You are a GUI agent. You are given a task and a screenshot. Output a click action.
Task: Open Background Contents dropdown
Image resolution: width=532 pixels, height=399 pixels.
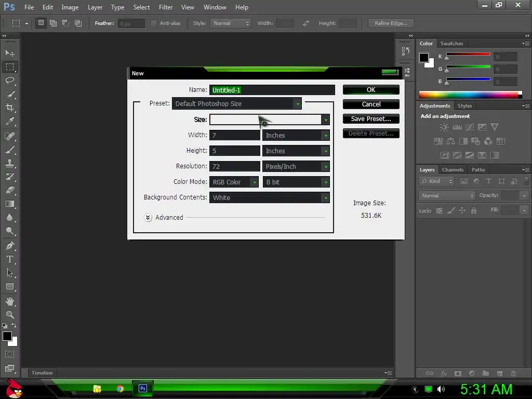[270, 198]
